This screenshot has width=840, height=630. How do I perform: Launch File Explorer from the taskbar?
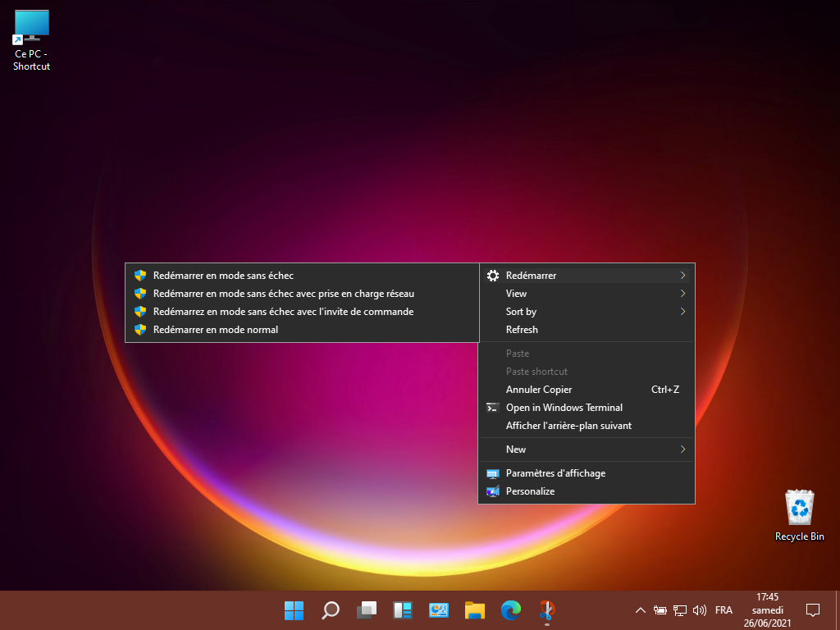coord(475,610)
